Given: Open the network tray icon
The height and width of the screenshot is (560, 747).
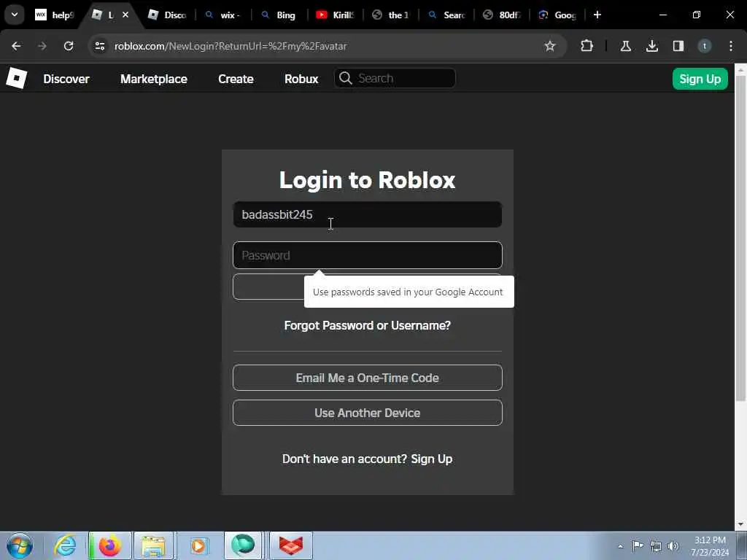Looking at the screenshot, I should 656,546.
